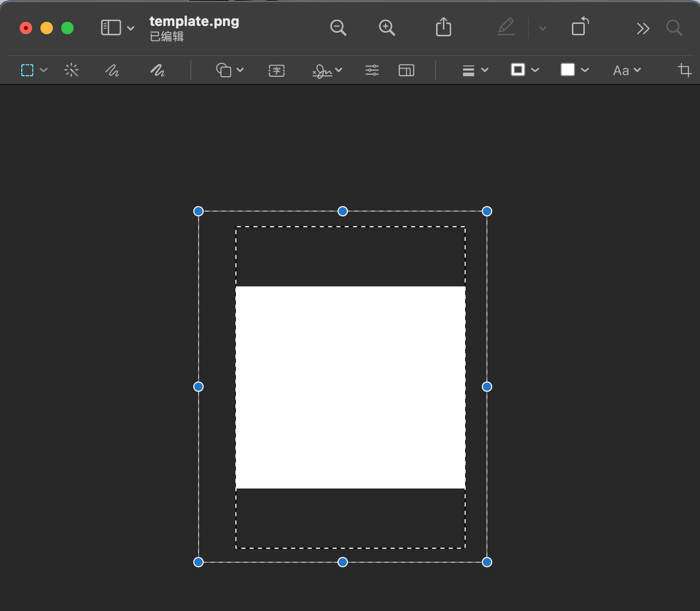Close the Preview window
700x611 pixels.
coord(26,28)
